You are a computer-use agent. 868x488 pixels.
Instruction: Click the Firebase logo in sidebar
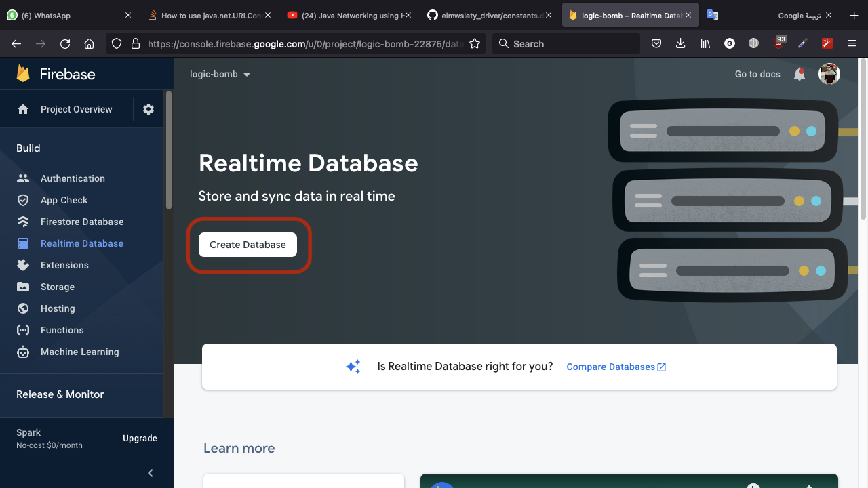56,74
